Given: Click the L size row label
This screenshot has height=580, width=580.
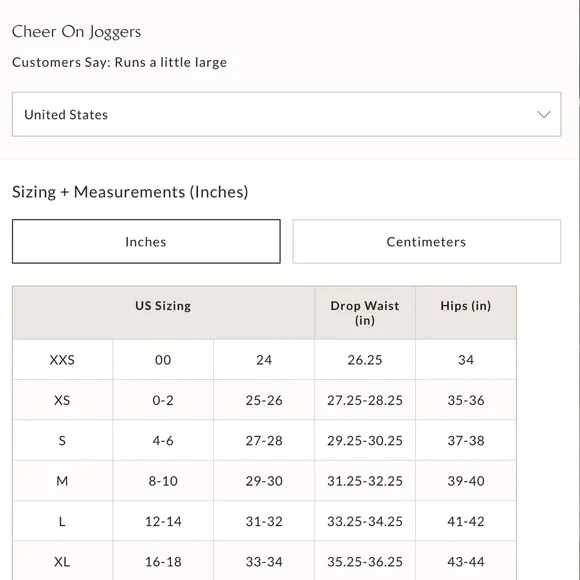Looking at the screenshot, I should 62,521.
